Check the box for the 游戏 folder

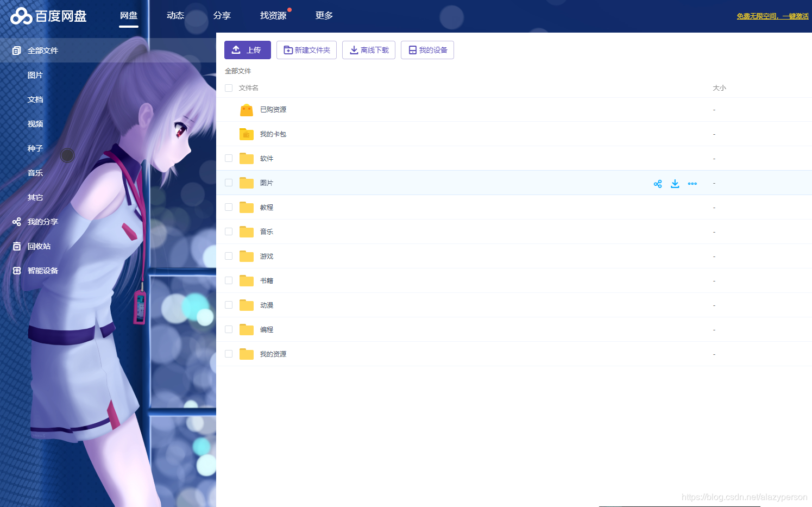(x=229, y=256)
